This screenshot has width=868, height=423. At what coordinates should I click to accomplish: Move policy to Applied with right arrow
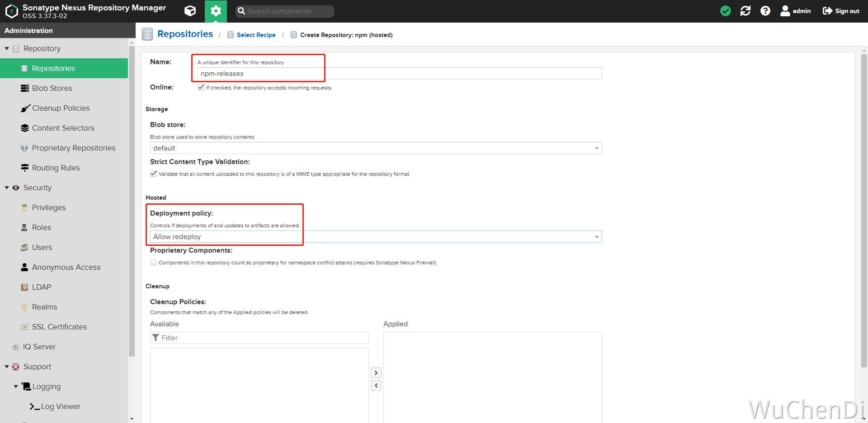[376, 373]
